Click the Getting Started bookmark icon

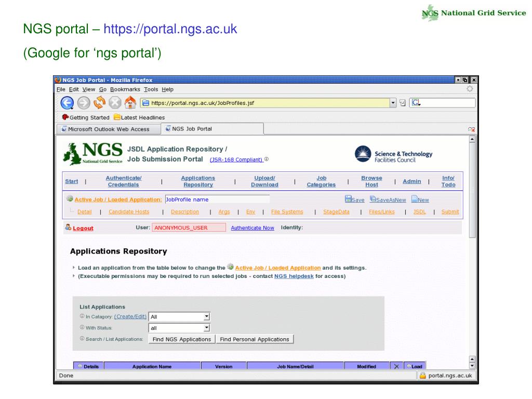pos(65,117)
